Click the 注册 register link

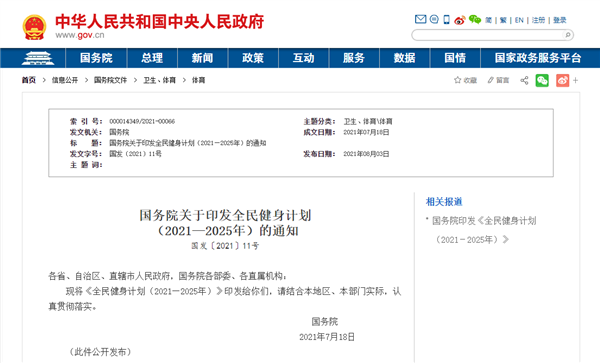tap(538, 20)
